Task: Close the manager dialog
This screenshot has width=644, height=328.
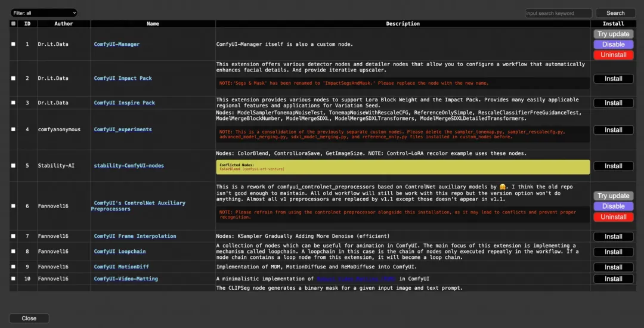Action: 29,318
